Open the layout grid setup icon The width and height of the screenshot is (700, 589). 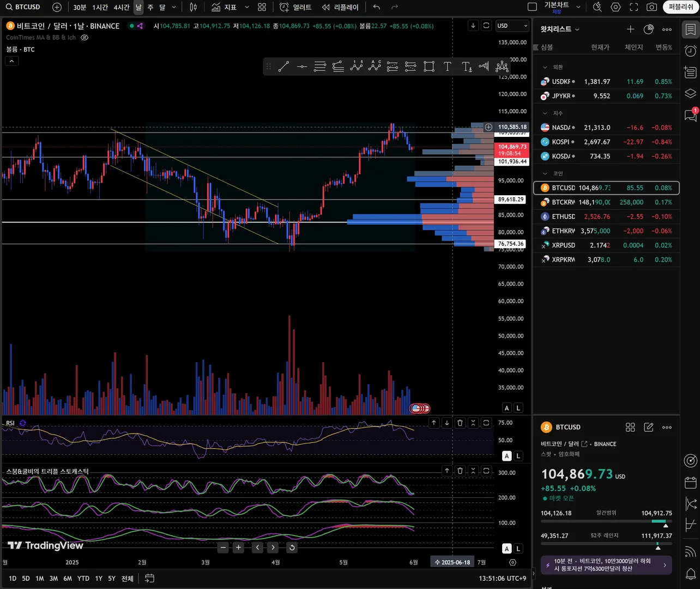pos(262,7)
